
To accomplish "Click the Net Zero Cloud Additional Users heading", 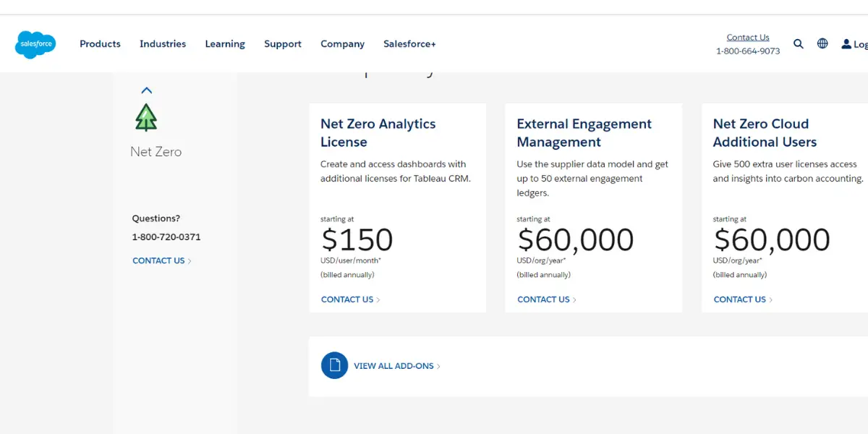I will tap(765, 133).
